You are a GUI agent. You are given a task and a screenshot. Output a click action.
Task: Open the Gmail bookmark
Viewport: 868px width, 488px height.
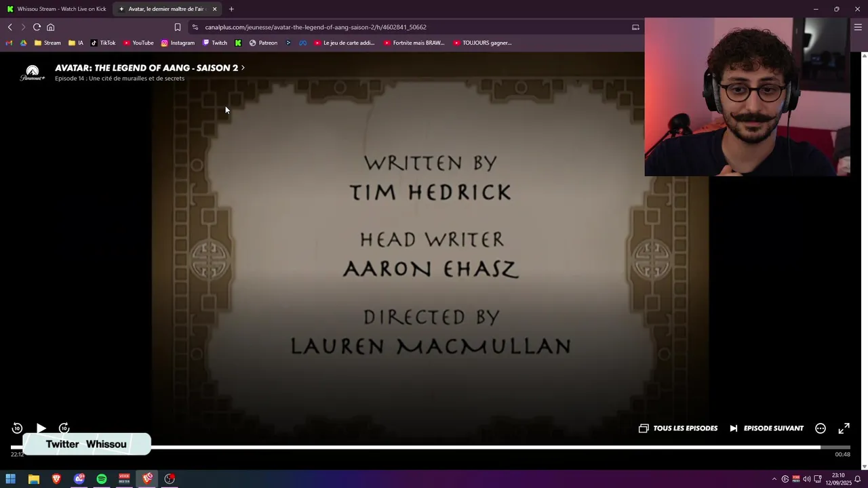pyautogui.click(x=9, y=43)
